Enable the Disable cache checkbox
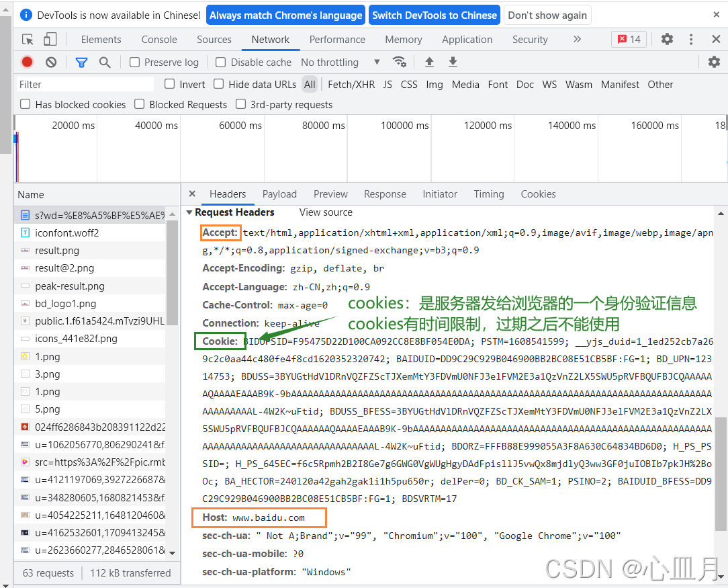 pos(221,62)
